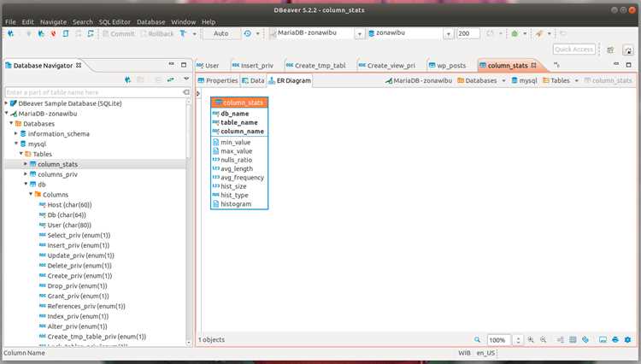This screenshot has width=641, height=364.
Task: Open the Data sub-tab
Action: tap(253, 80)
